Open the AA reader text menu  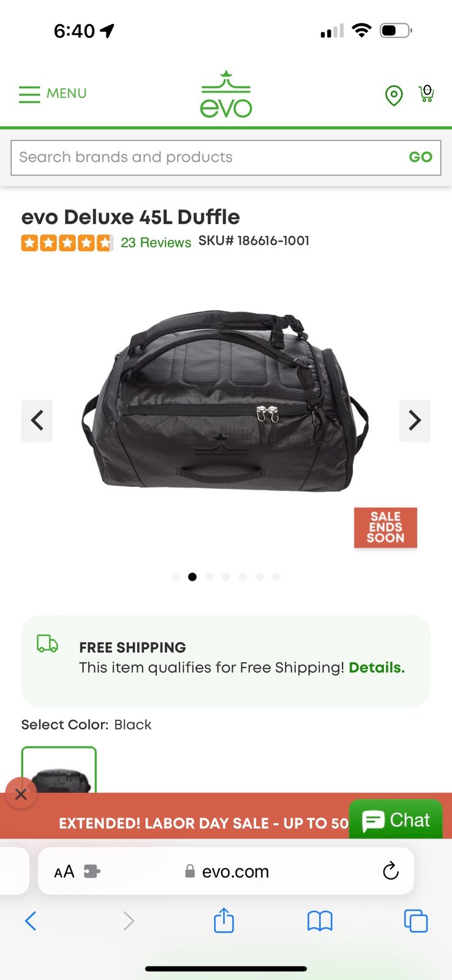coord(64,871)
